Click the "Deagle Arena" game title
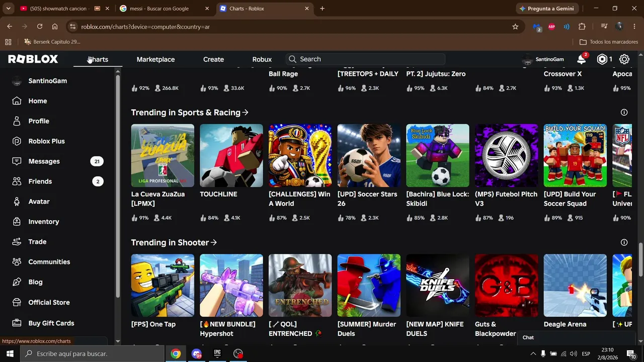Screen dimensions: 644x362 point(565,324)
